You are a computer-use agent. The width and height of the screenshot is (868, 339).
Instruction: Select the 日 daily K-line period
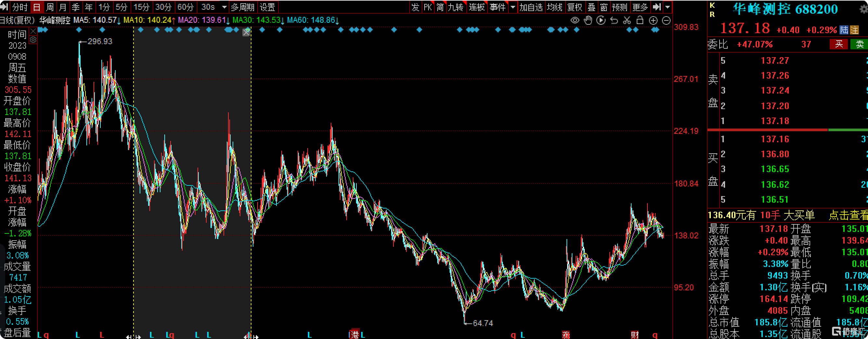37,7
